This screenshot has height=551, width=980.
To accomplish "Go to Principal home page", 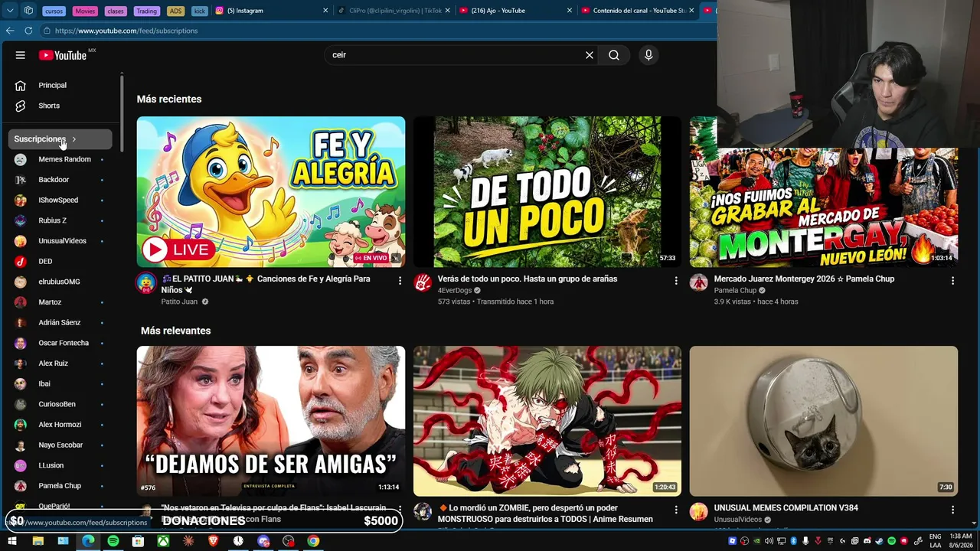I will pos(61,85).
